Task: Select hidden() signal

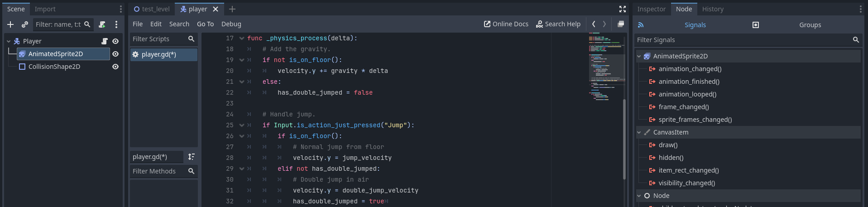Action: click(x=671, y=158)
